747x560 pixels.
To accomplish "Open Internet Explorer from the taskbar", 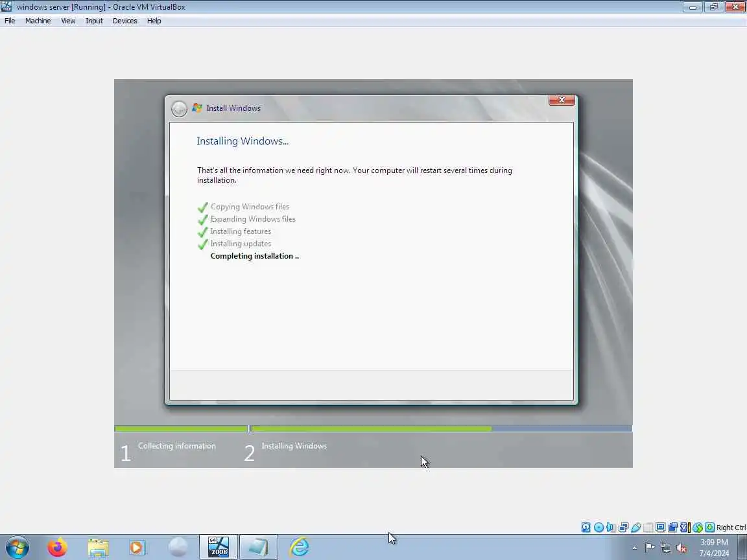I will pyautogui.click(x=299, y=547).
